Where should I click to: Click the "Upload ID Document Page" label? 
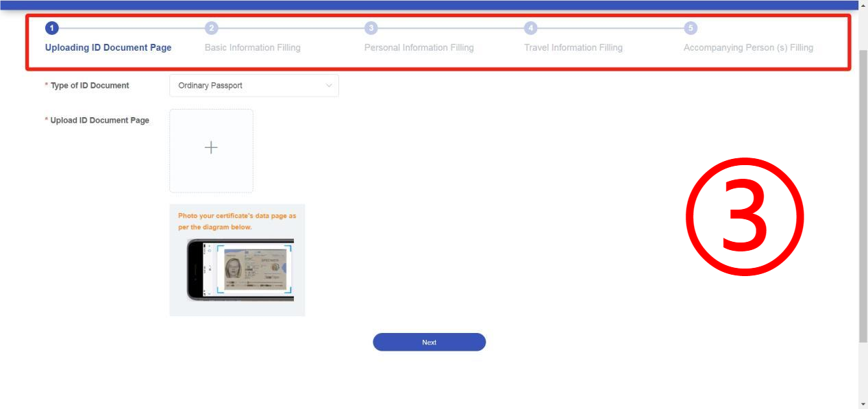coord(100,121)
